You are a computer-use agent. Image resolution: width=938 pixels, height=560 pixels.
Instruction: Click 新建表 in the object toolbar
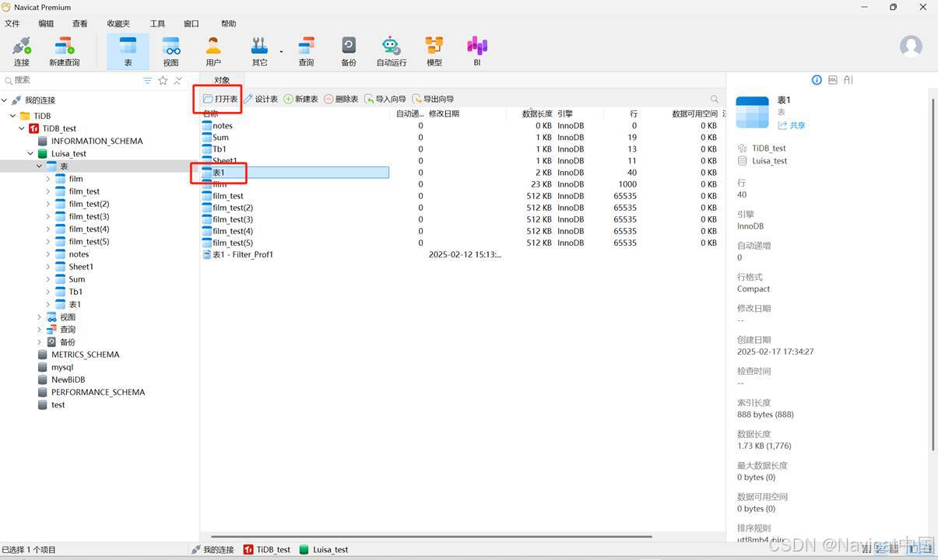tap(300, 99)
